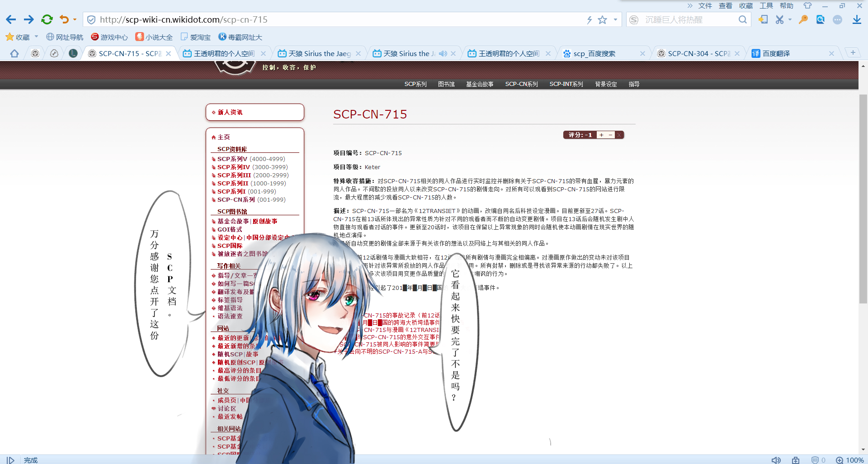Viewport: 868px width, 464px height.
Task: Click the download manager arrow icon
Action: (x=857, y=19)
